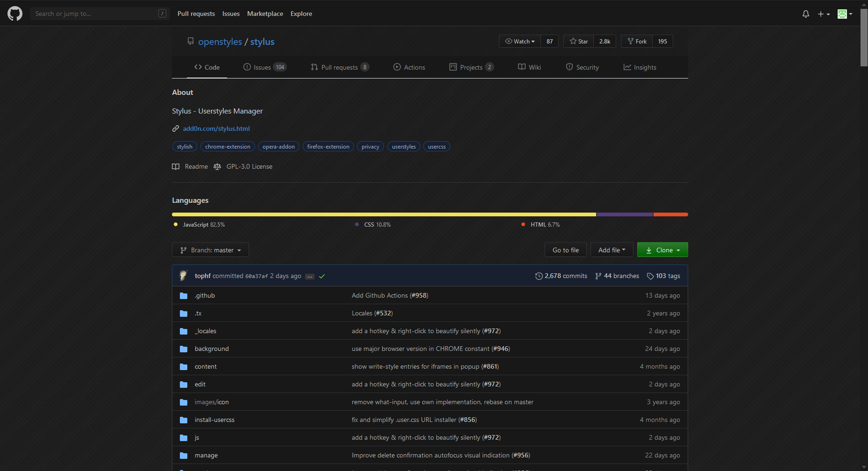Open the content folder icon
The height and width of the screenshot is (471, 868).
pos(184,367)
